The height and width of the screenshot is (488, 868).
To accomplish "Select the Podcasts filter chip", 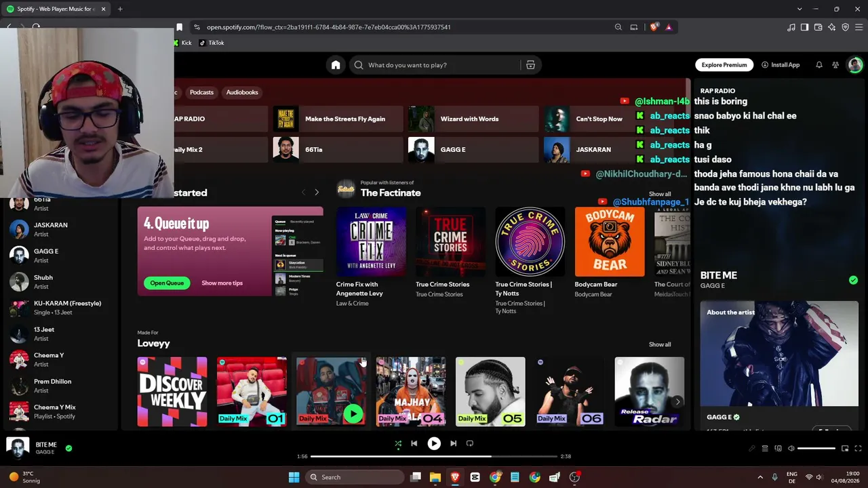I will click(x=201, y=92).
